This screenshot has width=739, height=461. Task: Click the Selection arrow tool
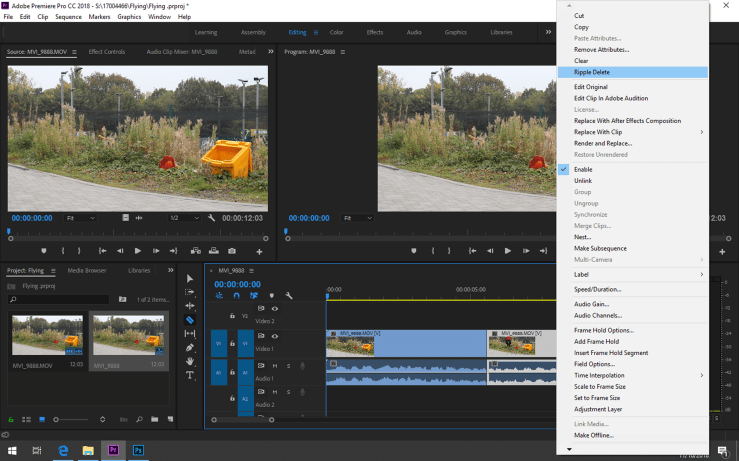pyautogui.click(x=190, y=278)
